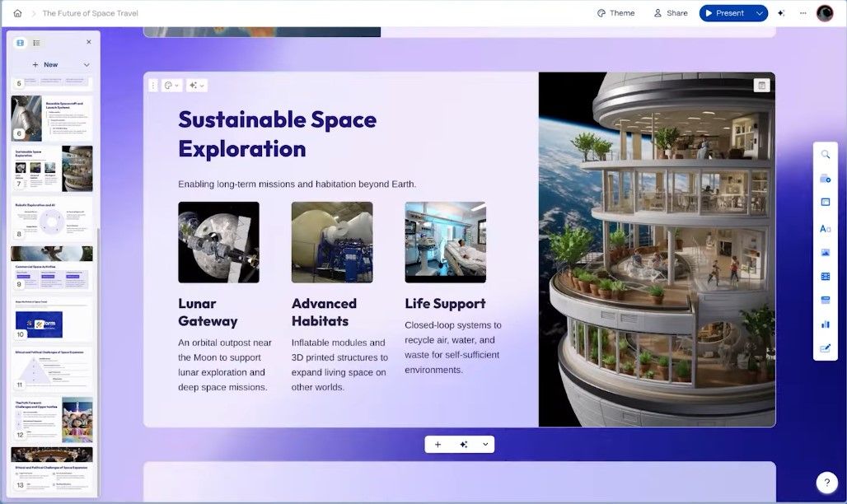Open the video and media embed icon
Viewport: 847px width, 504px height.
click(826, 277)
